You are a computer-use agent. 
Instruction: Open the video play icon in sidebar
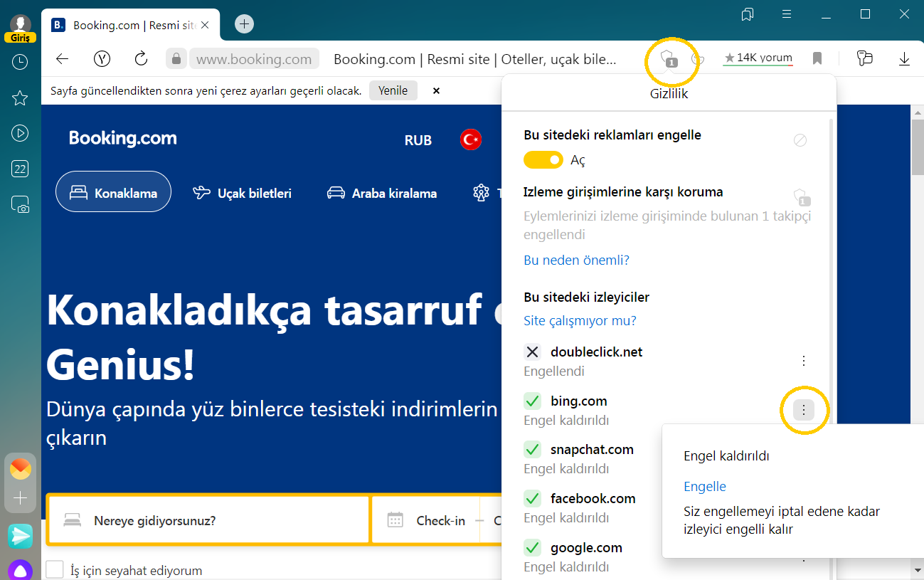tap(20, 133)
